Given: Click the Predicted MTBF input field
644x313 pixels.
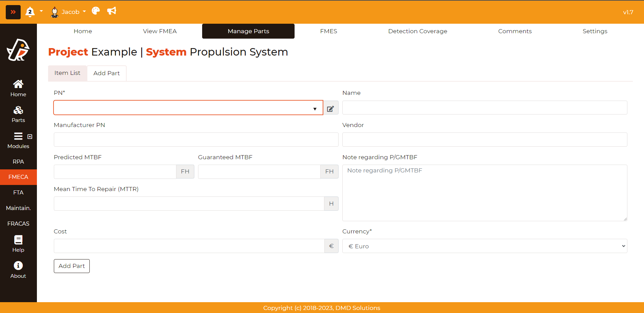Looking at the screenshot, I should coord(115,172).
